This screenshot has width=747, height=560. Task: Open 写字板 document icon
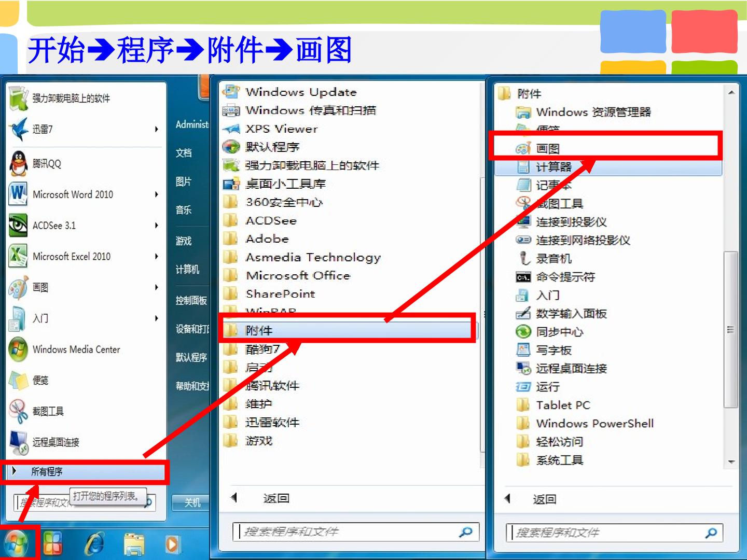pos(523,350)
